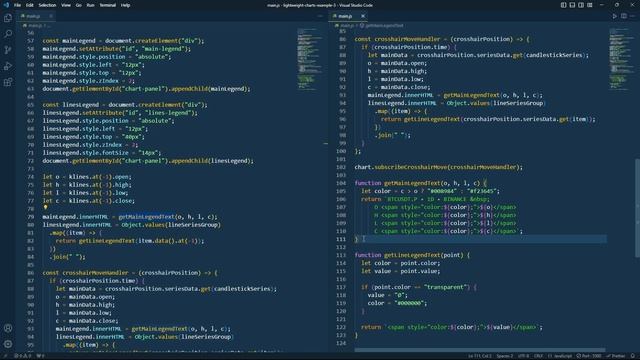
Task: Click highlighted getMainLegendText on left line 79
Action: pyautogui.click(x=146, y=217)
